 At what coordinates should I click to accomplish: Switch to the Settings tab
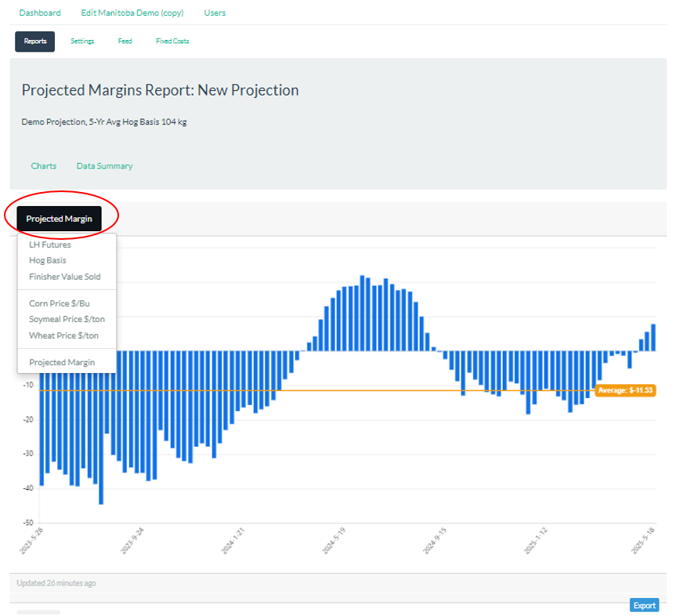coord(82,41)
